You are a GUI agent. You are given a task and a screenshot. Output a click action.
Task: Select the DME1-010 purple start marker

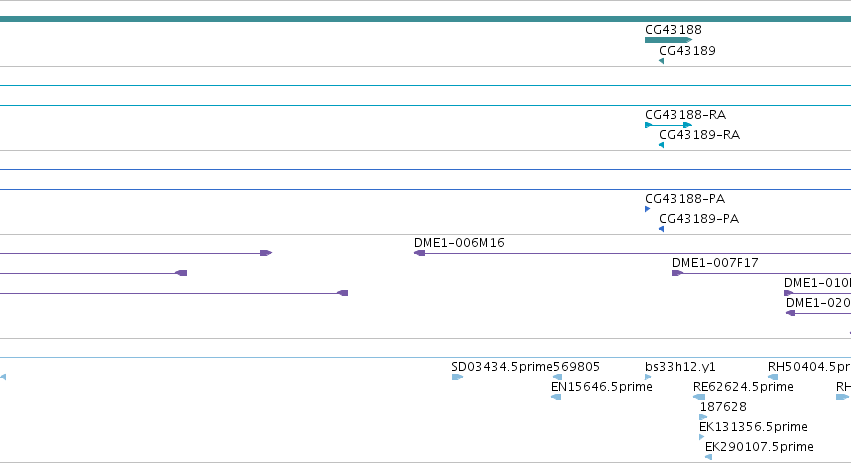(789, 293)
